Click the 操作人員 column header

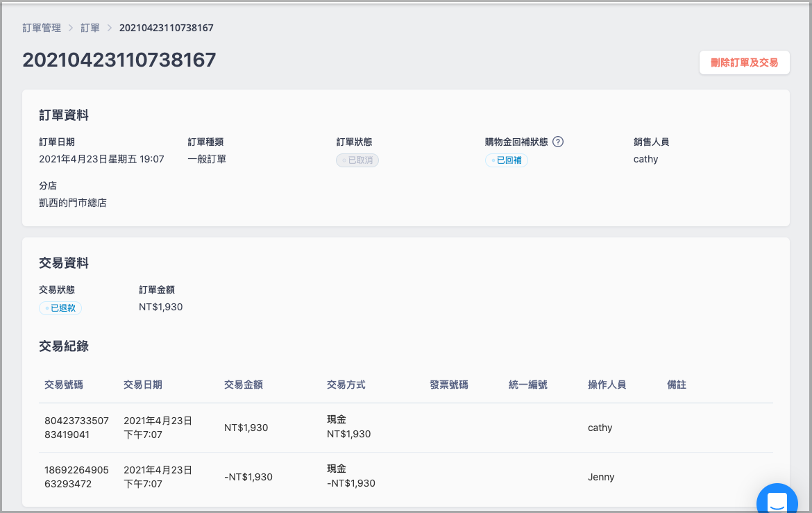coord(607,385)
